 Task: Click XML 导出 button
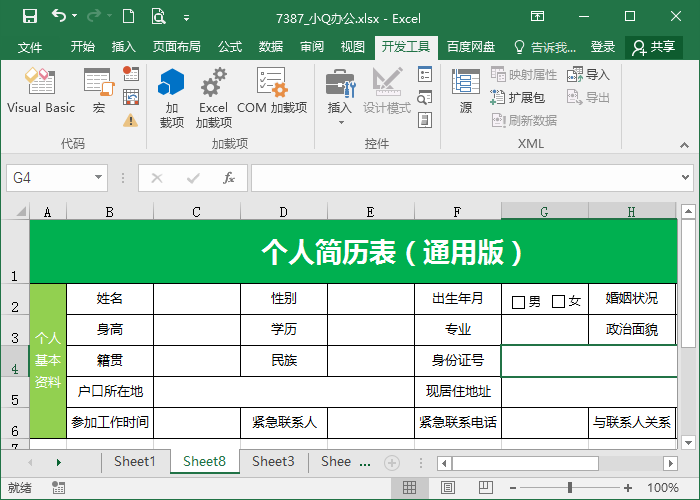pyautogui.click(x=588, y=97)
